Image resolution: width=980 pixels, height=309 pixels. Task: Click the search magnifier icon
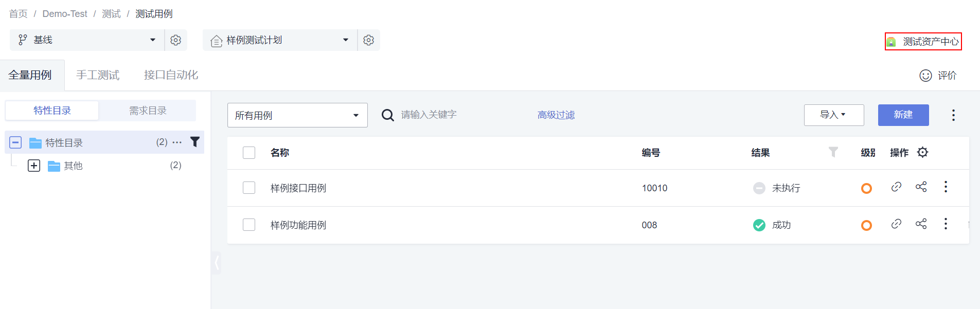pyautogui.click(x=388, y=115)
